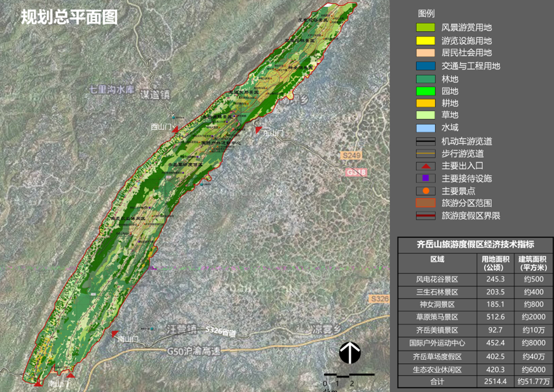Click the map scale bar
This screenshot has height=392, width=554.
[x=349, y=375]
